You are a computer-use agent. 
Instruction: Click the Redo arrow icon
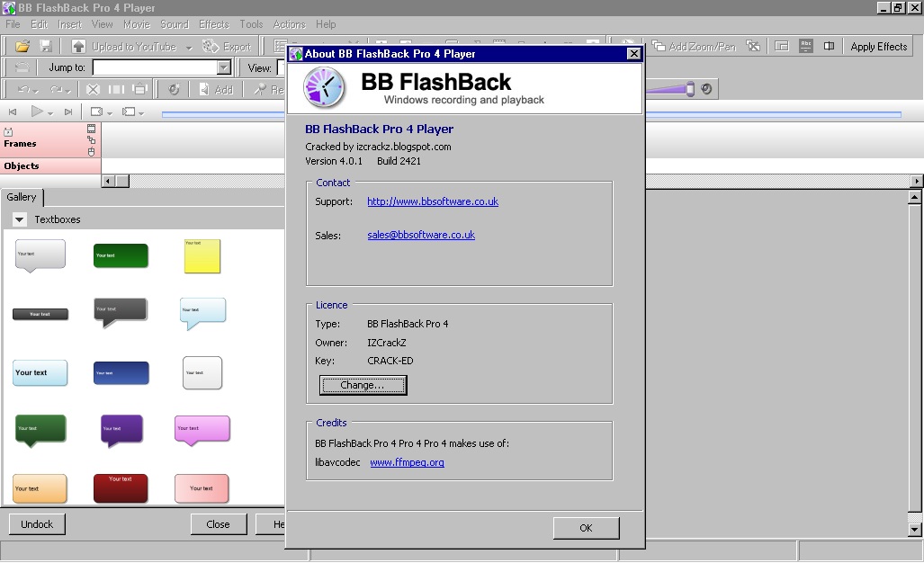coord(56,90)
